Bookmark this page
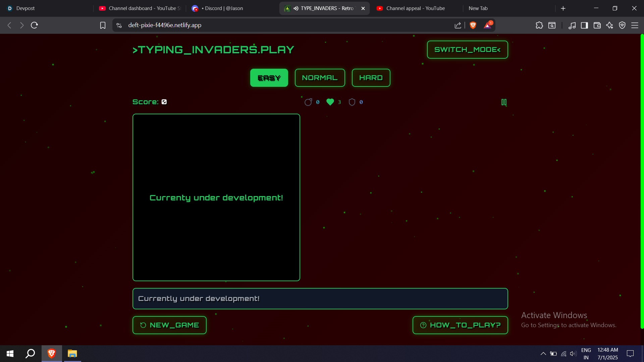 tap(103, 25)
